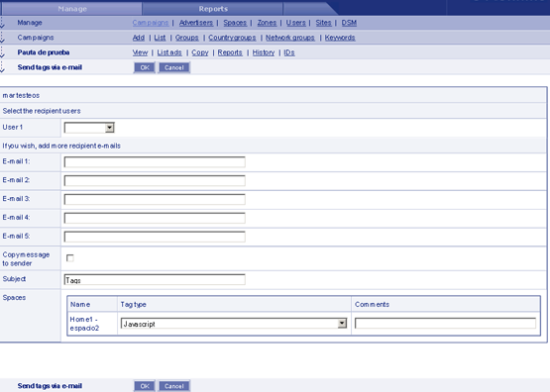
Task: Open the Zones link
Action: (x=267, y=23)
